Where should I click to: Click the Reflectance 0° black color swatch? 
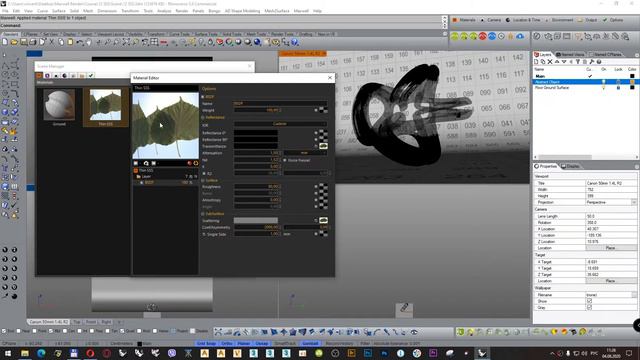pyautogui.click(x=256, y=133)
